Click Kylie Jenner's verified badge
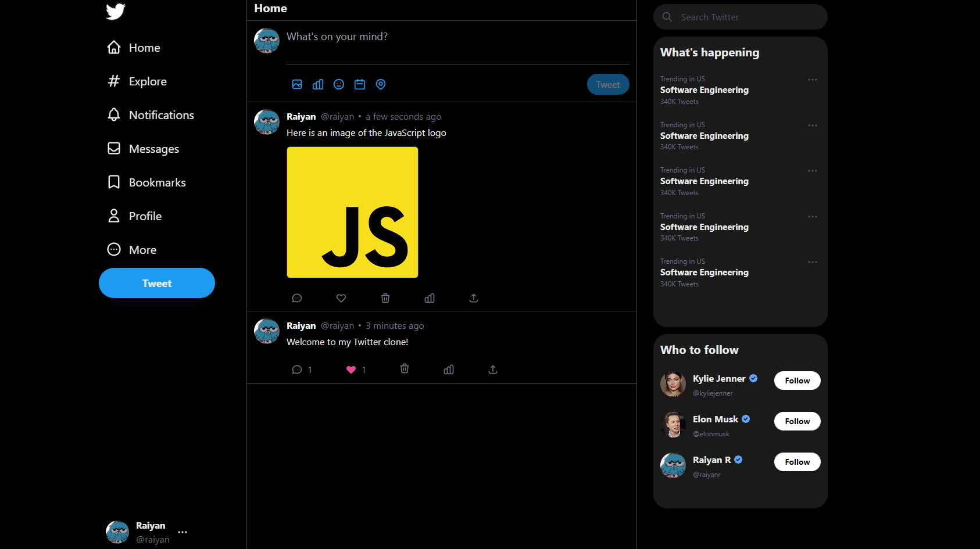The width and height of the screenshot is (980, 549). click(753, 378)
